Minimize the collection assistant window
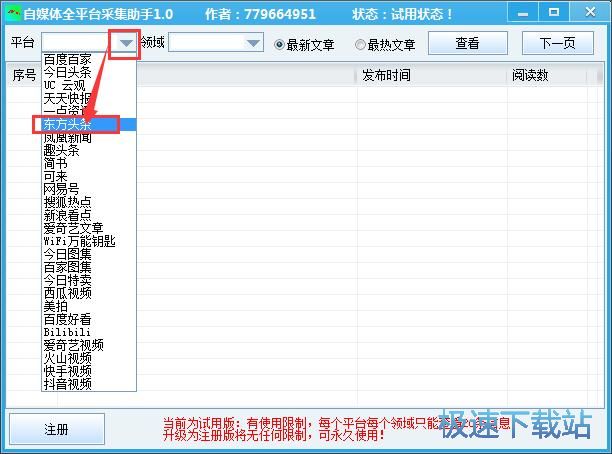 523,13
